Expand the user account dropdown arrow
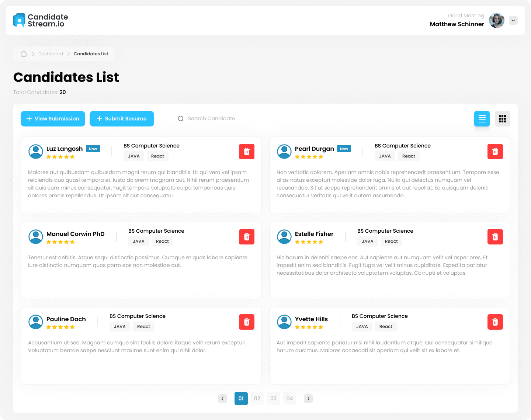531x420 pixels. click(x=513, y=20)
